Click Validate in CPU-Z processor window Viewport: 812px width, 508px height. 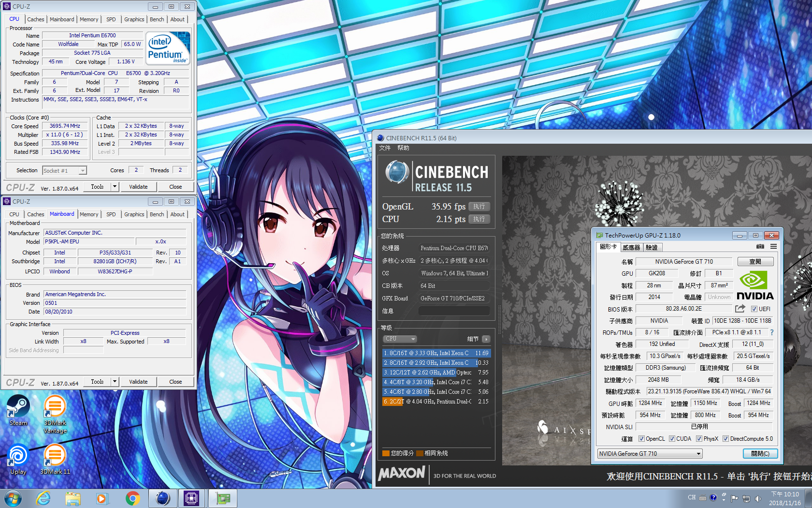tap(138, 187)
